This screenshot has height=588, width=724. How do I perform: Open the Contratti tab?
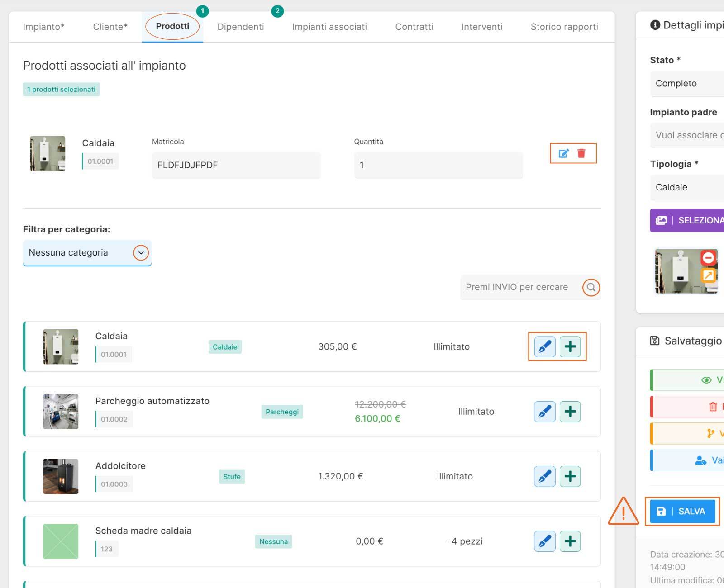tap(414, 27)
